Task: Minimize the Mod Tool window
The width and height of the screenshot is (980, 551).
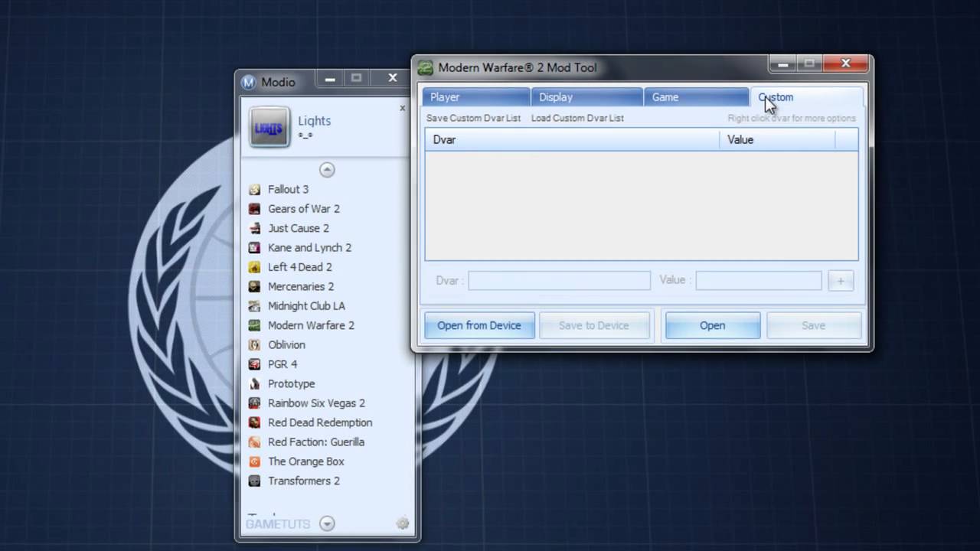Action: [782, 64]
